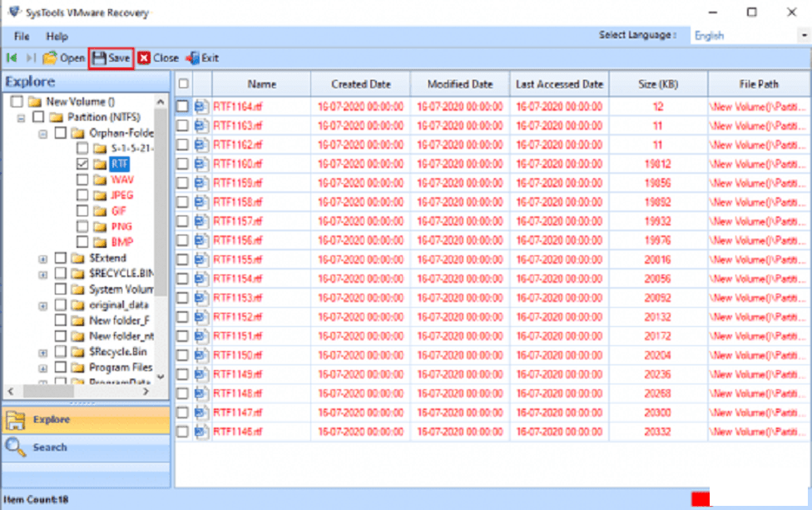Screen dimensions: 812x510
Task: Click the file icon of RTF1151.rtf
Action: click(201, 336)
